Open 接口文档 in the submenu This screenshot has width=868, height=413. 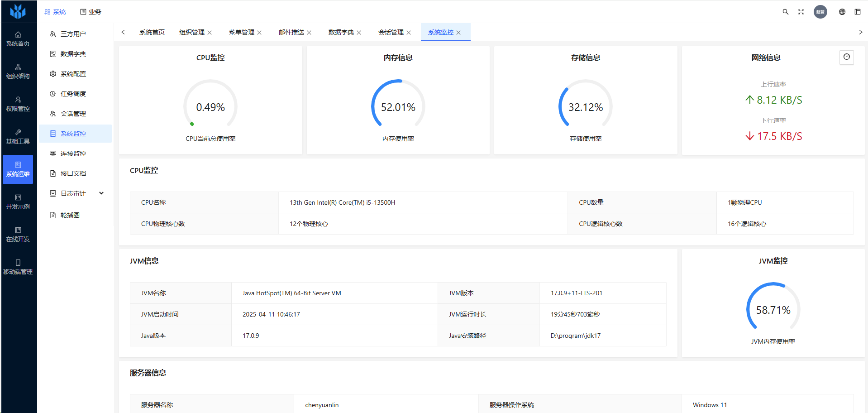[73, 173]
